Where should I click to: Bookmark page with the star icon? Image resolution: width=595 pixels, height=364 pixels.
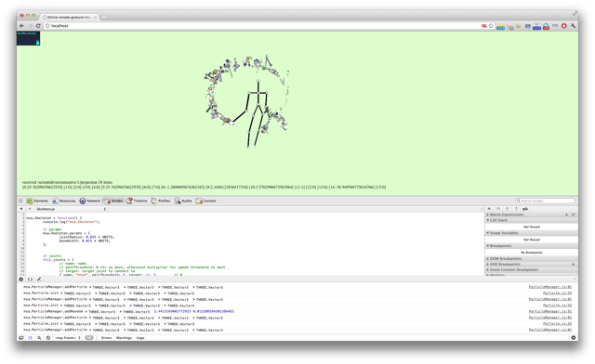(491, 26)
